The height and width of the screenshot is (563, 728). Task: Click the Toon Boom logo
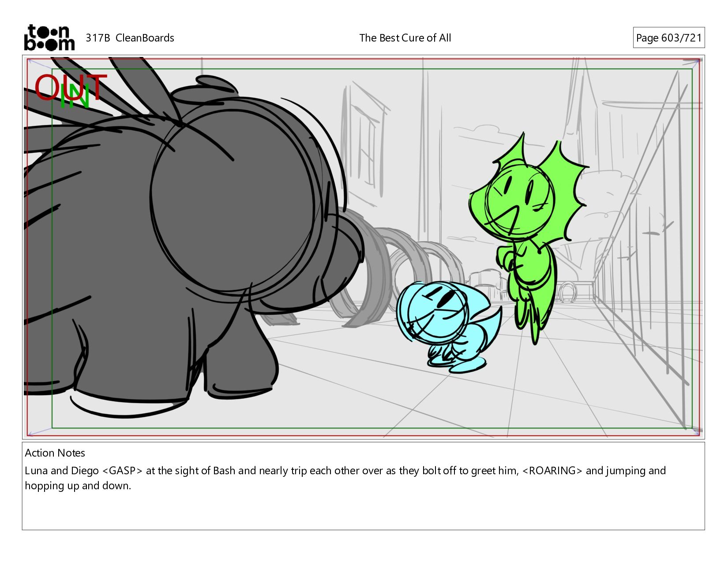49,38
